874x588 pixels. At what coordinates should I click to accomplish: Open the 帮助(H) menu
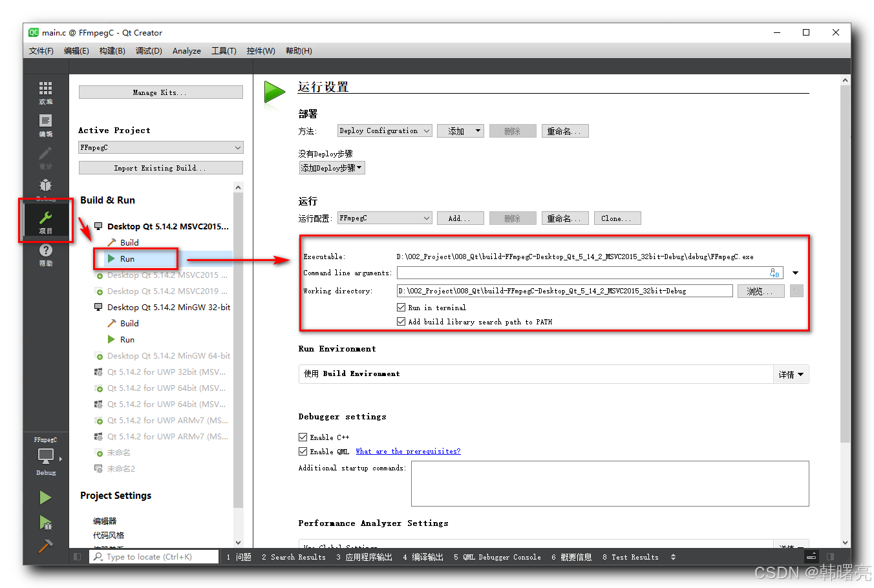coord(299,50)
